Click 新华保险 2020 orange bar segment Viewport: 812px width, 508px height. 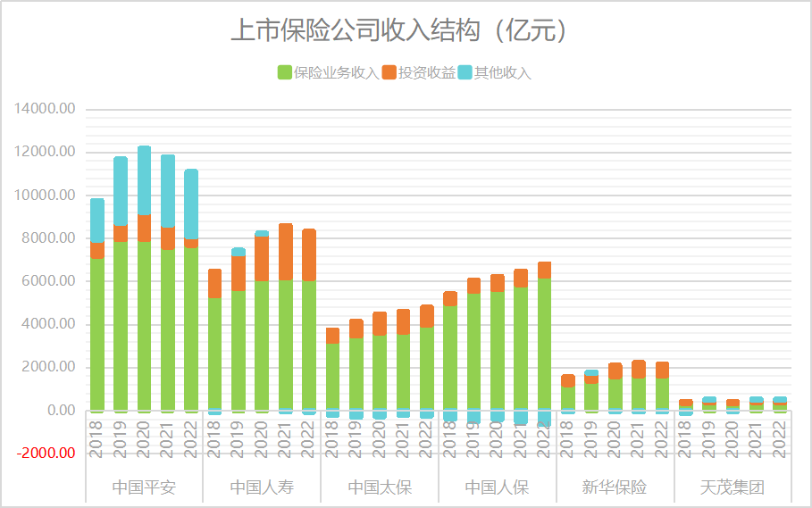click(615, 371)
